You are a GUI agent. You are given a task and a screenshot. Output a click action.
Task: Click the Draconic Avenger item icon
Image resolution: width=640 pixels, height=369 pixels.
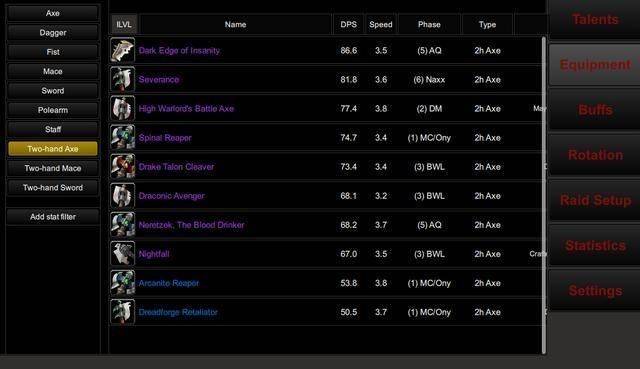122,196
